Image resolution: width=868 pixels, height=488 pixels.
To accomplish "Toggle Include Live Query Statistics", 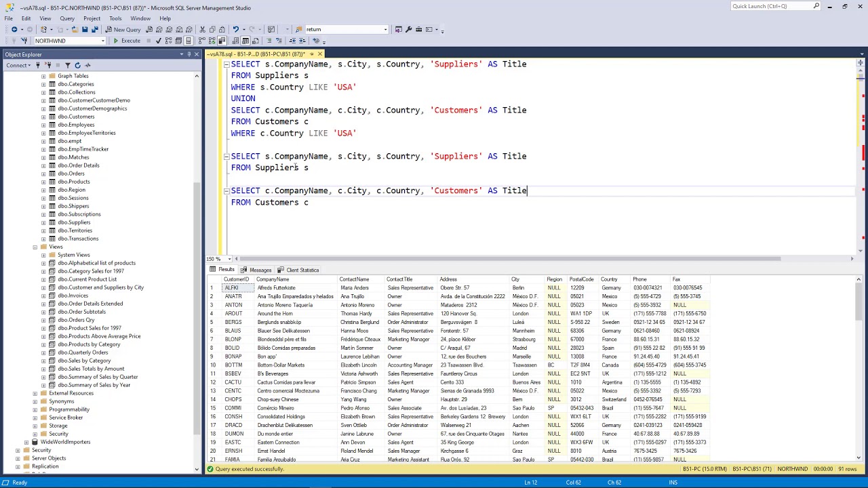I will click(212, 41).
